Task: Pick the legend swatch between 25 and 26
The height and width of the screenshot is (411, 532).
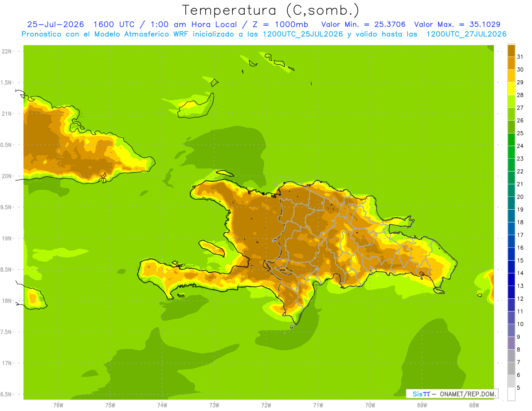Action: click(x=511, y=127)
